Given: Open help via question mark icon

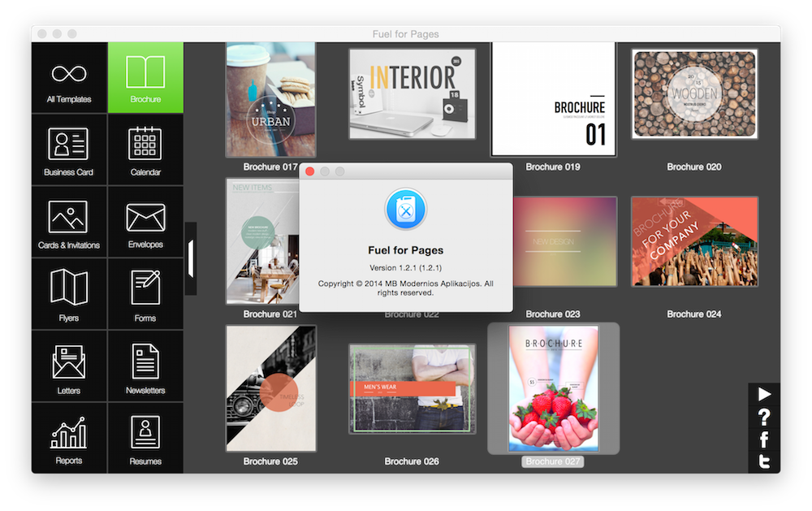Looking at the screenshot, I should coord(764,417).
